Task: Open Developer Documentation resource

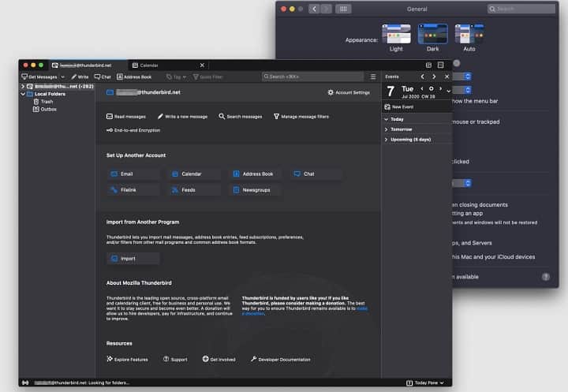Action: pos(280,359)
